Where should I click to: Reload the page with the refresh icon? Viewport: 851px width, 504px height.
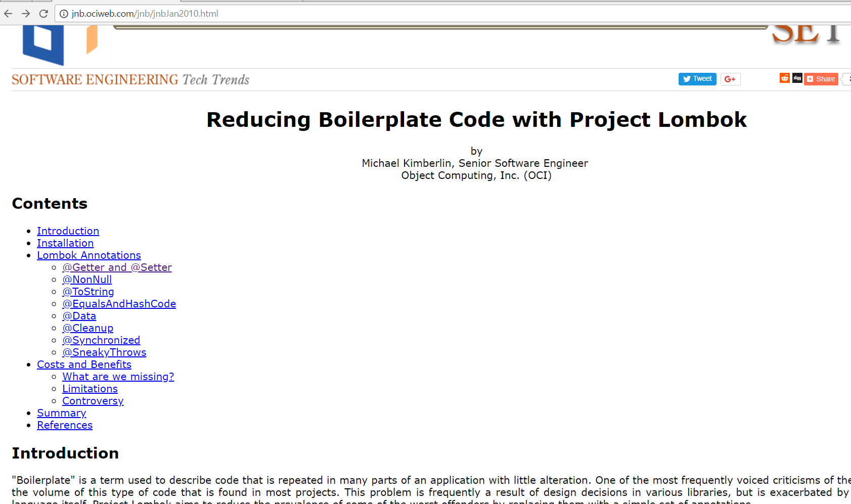(x=43, y=14)
